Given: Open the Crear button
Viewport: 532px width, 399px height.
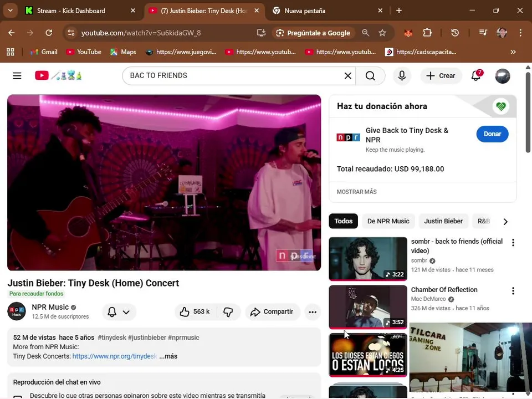Looking at the screenshot, I should point(441,76).
